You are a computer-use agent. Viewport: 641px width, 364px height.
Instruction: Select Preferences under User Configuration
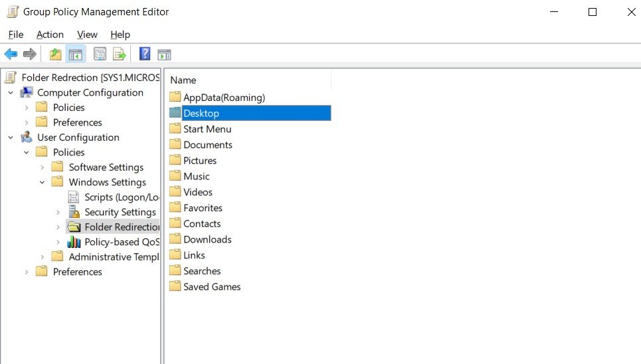tap(77, 272)
